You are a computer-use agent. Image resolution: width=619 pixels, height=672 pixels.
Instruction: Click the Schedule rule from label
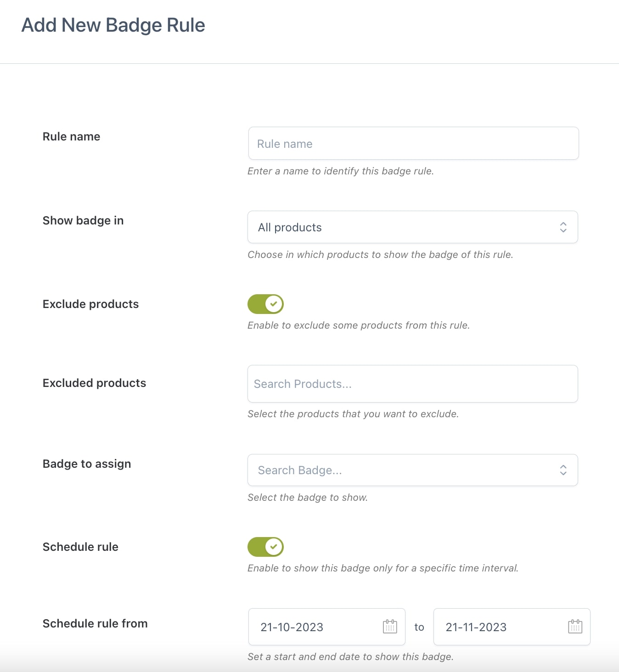95,624
